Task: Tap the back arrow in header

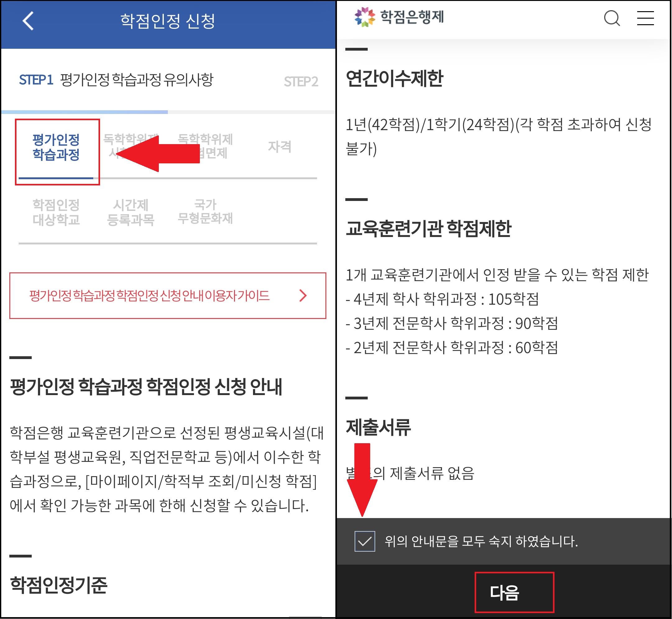Action: 28,21
